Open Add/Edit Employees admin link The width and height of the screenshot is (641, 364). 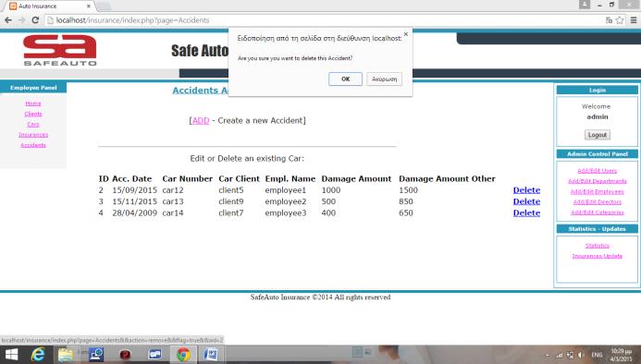point(598,191)
